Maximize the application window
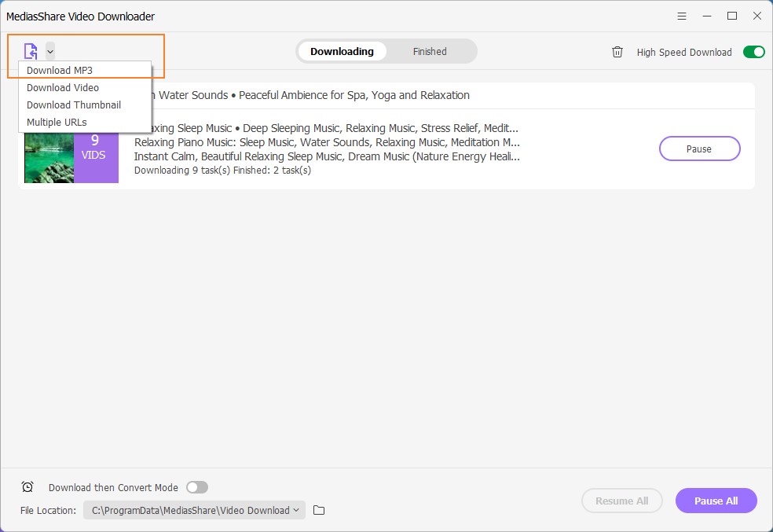 pyautogui.click(x=732, y=16)
